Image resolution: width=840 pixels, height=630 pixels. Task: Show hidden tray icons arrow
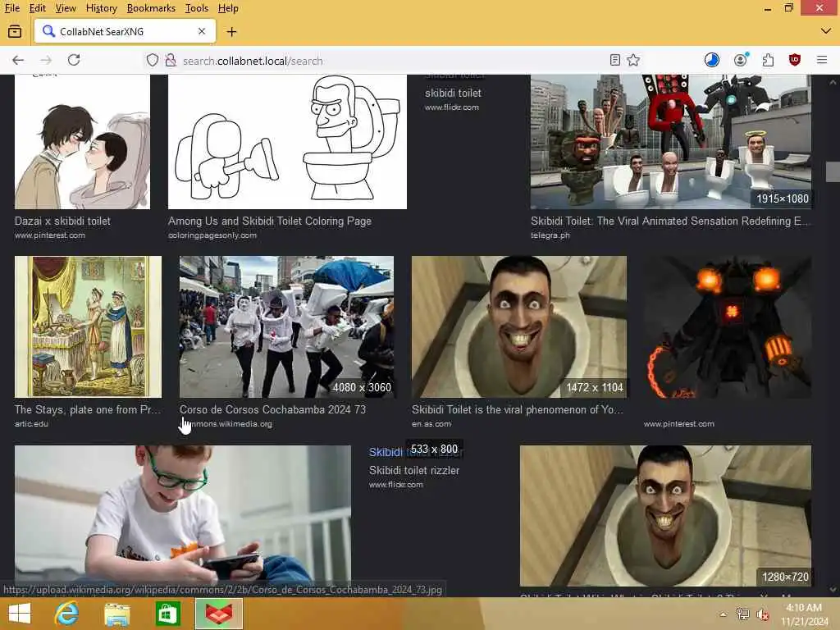click(724, 614)
